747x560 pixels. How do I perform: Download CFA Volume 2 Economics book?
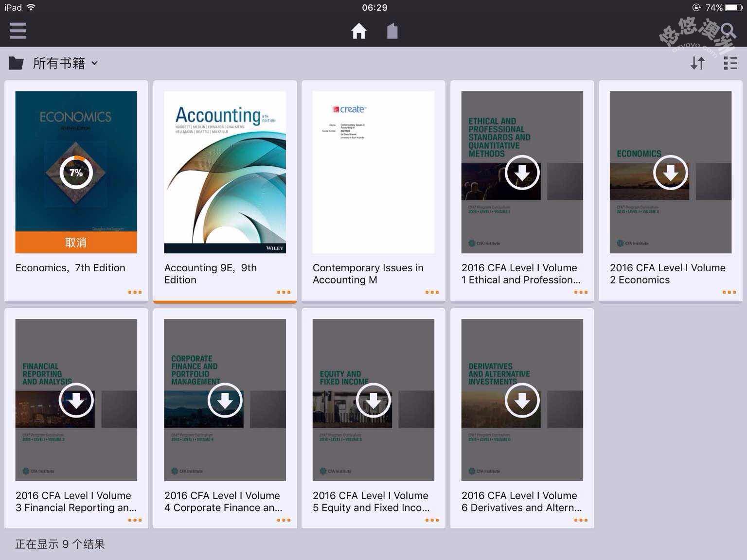tap(670, 172)
